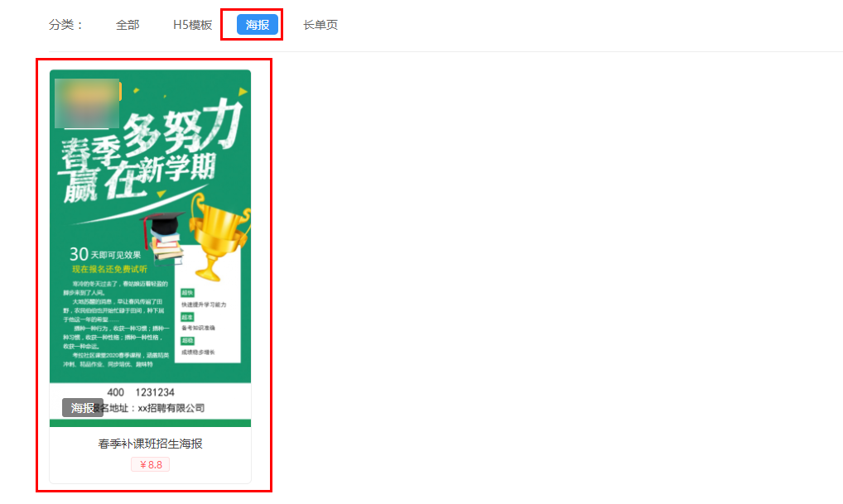Click the 分类： label text
Image resolution: width=843 pixels, height=504 pixels.
tap(65, 25)
